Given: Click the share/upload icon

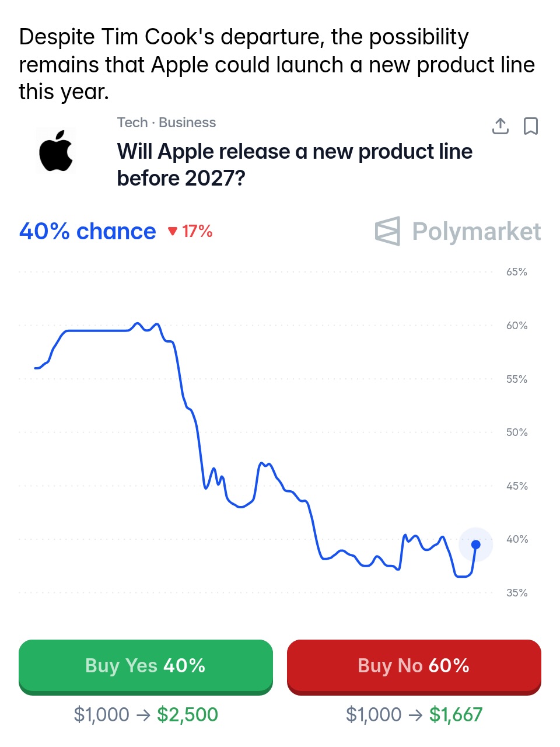Looking at the screenshot, I should coord(501,126).
